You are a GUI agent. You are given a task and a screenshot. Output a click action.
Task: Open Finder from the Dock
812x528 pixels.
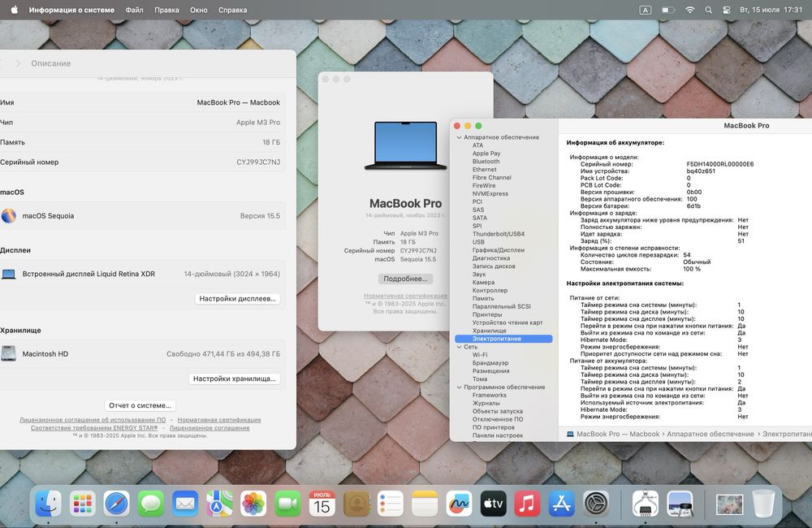[x=48, y=503]
